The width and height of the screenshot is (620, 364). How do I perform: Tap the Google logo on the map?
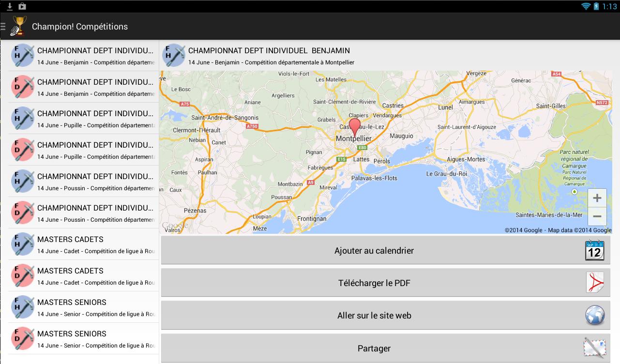175,226
